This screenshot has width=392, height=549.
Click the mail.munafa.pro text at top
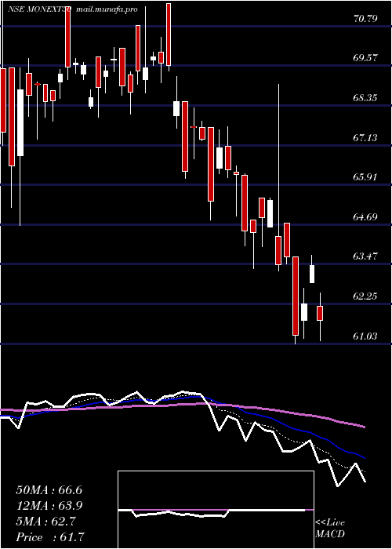point(107,9)
